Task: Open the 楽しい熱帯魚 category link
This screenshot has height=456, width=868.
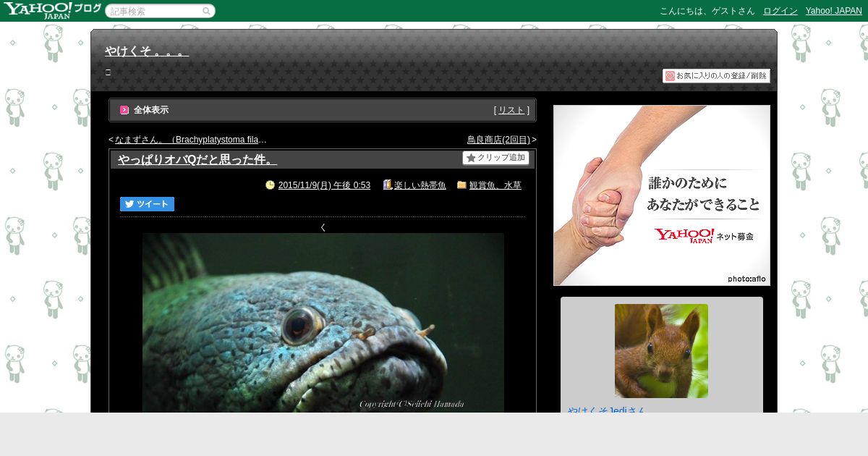Action: 420,185
